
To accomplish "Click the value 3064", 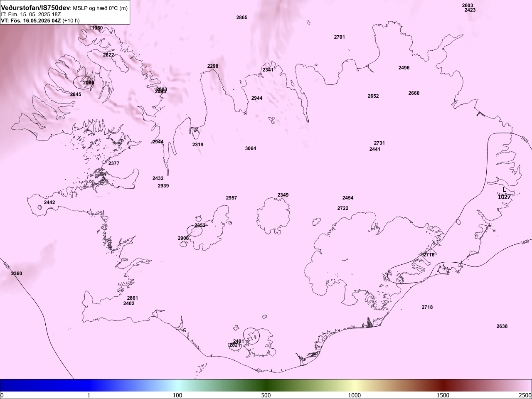I will point(251,148).
